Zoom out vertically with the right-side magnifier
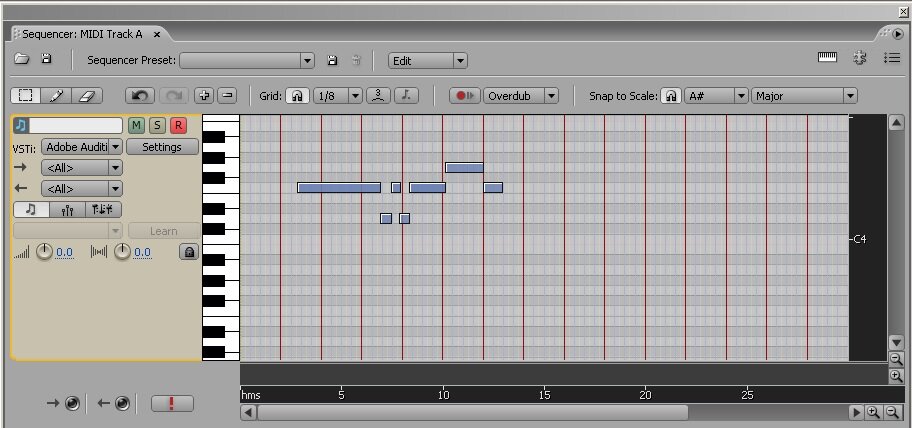This screenshot has height=428, width=912. (896, 359)
